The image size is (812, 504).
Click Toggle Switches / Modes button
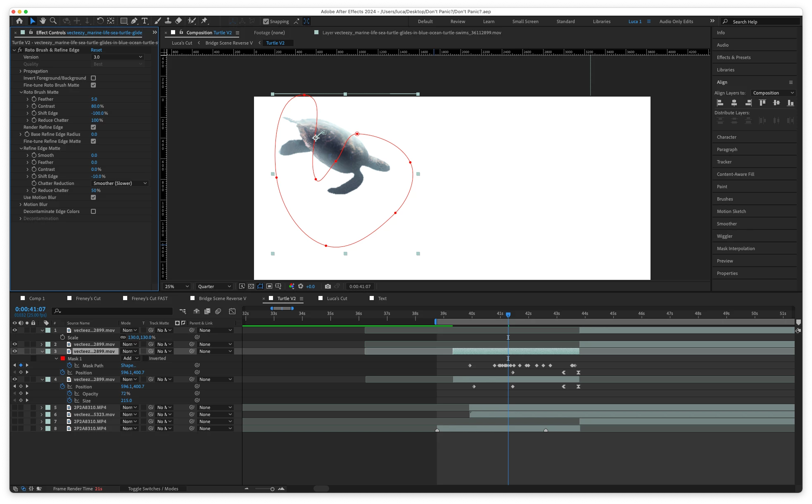tap(153, 489)
